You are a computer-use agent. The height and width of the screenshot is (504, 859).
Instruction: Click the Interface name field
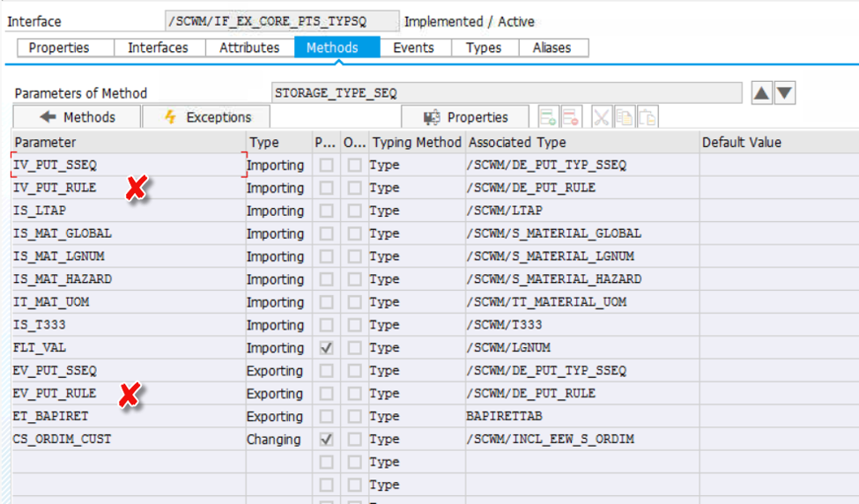(282, 21)
